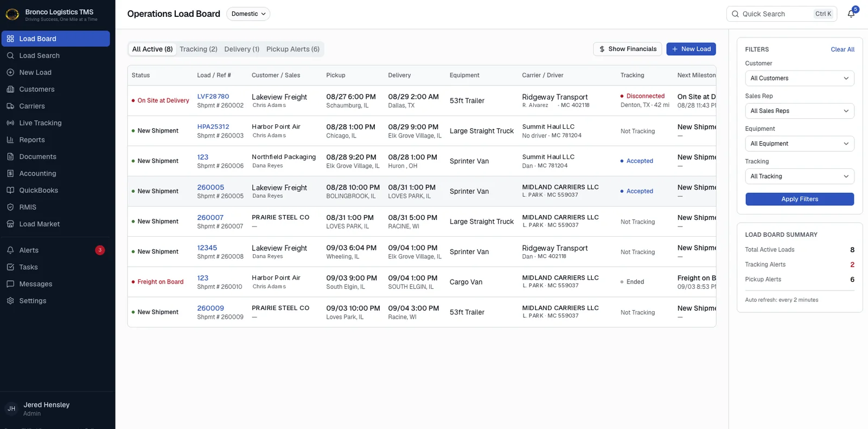Open notifications bell in top bar
The height and width of the screenshot is (429, 868).
click(851, 14)
